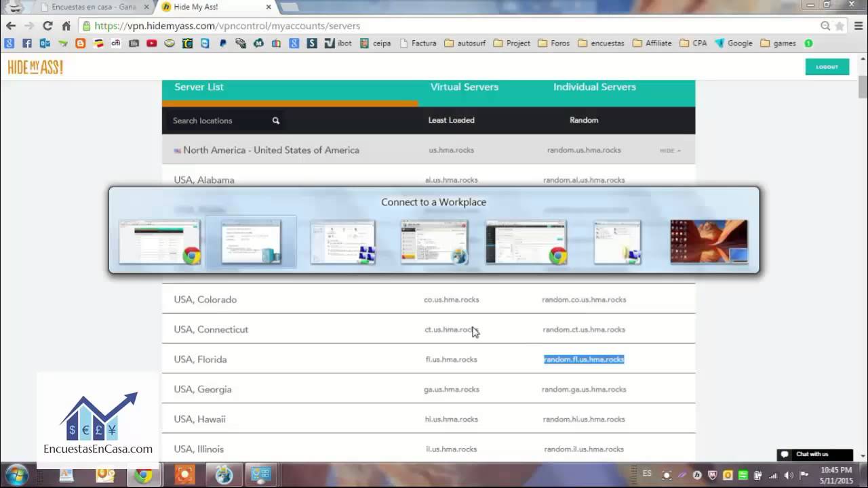Click the USA, Connecticut row label
The image size is (868, 488).
click(x=211, y=329)
